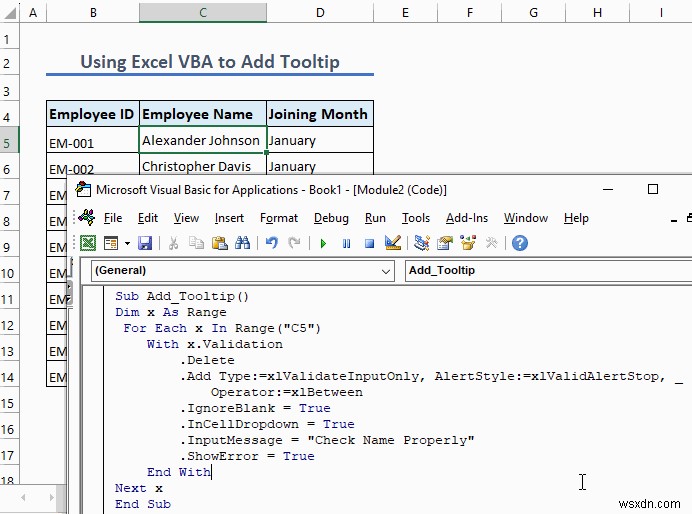This screenshot has width=692, height=514.
Task: Open the Tools menu
Action: 416,218
